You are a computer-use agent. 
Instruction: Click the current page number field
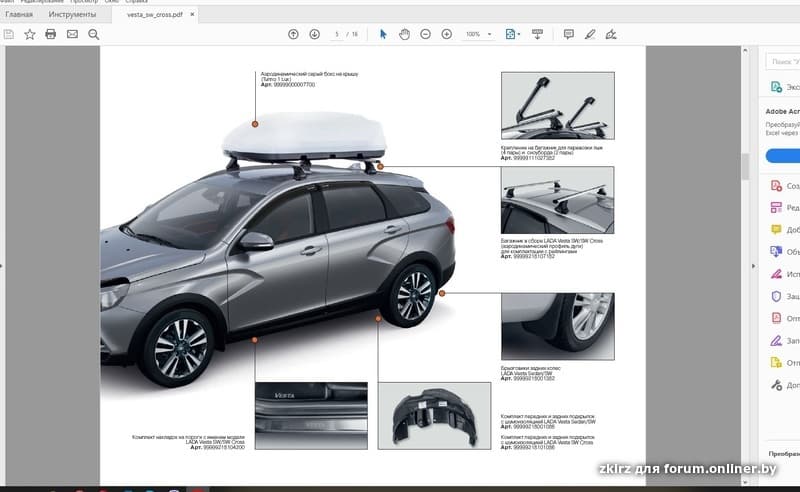point(337,34)
